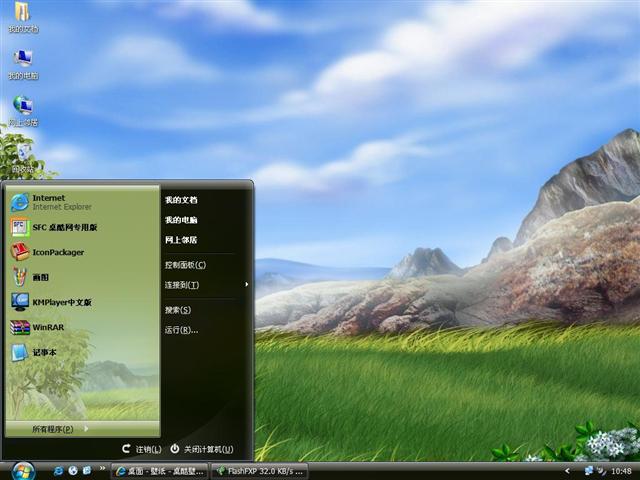This screenshot has height=480, width=640.
Task: Expand quick launch overflow chevron (»)
Action: pyautogui.click(x=102, y=468)
